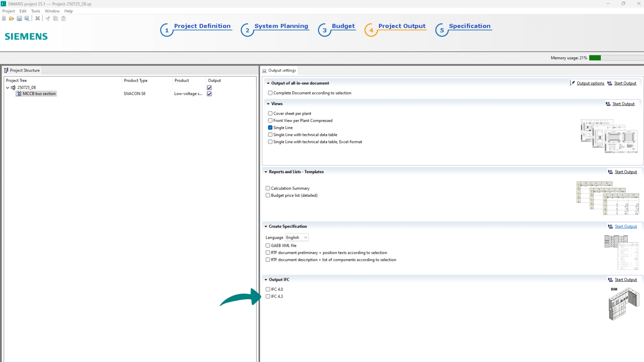Screen dimensions: 644x362
Task: Click the New project toolbar icon
Action: [x=4, y=18]
